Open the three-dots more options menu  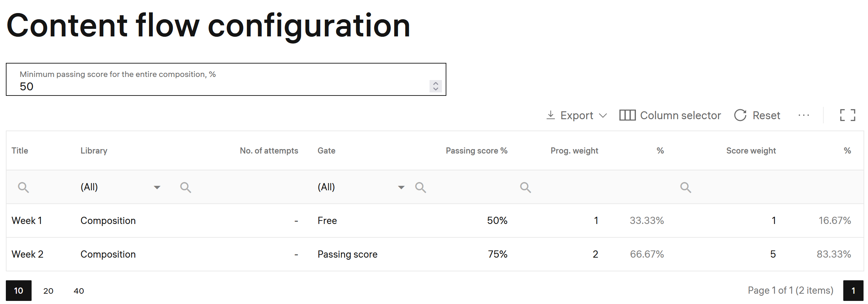pyautogui.click(x=803, y=115)
